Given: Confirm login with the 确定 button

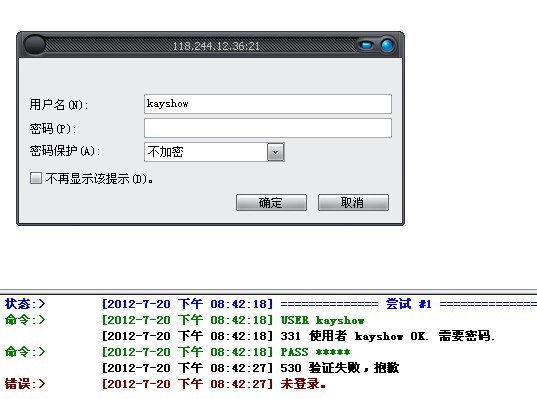Looking at the screenshot, I should (271, 202).
